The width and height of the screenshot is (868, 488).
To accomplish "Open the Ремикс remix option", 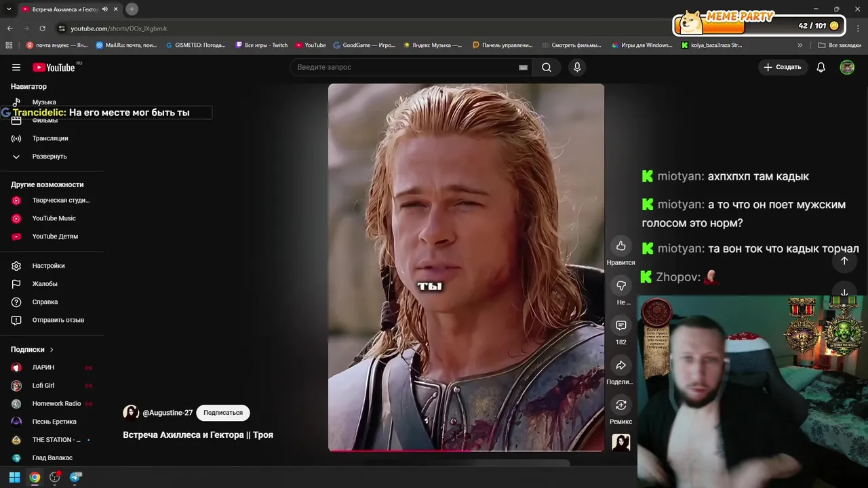I will 620,405.
